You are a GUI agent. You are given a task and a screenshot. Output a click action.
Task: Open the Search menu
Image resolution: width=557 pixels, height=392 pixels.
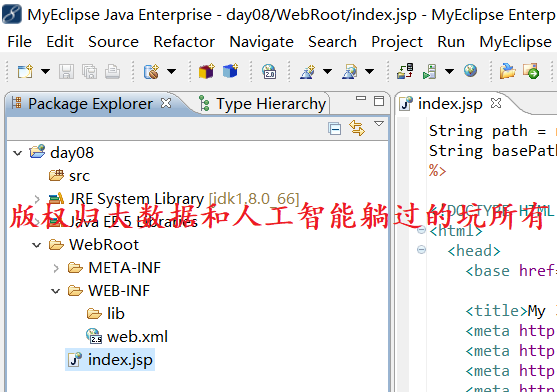click(332, 42)
